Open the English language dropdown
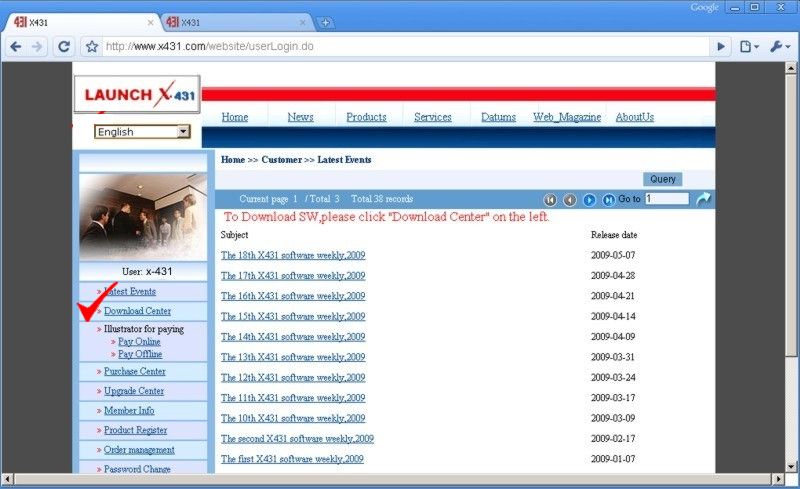This screenshot has height=489, width=800. point(142,132)
